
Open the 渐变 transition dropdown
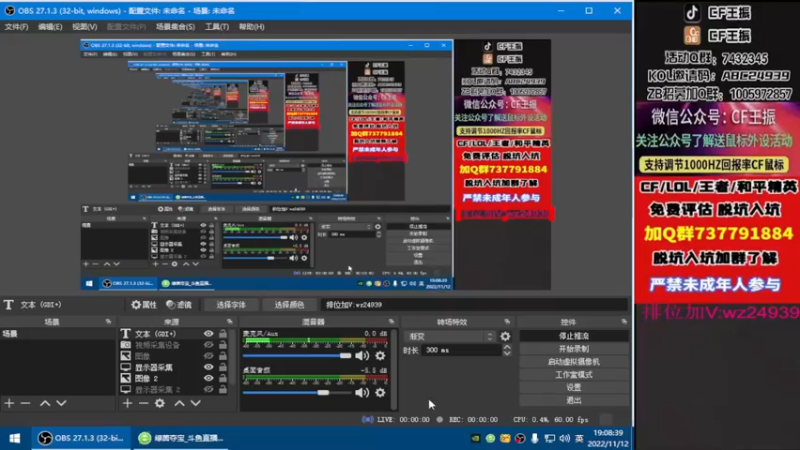point(450,336)
